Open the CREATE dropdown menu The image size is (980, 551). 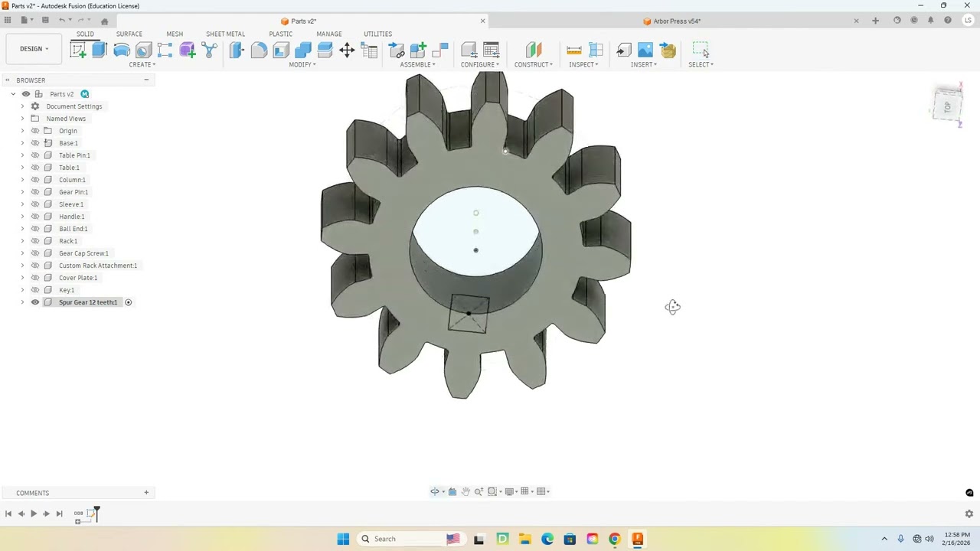point(142,64)
